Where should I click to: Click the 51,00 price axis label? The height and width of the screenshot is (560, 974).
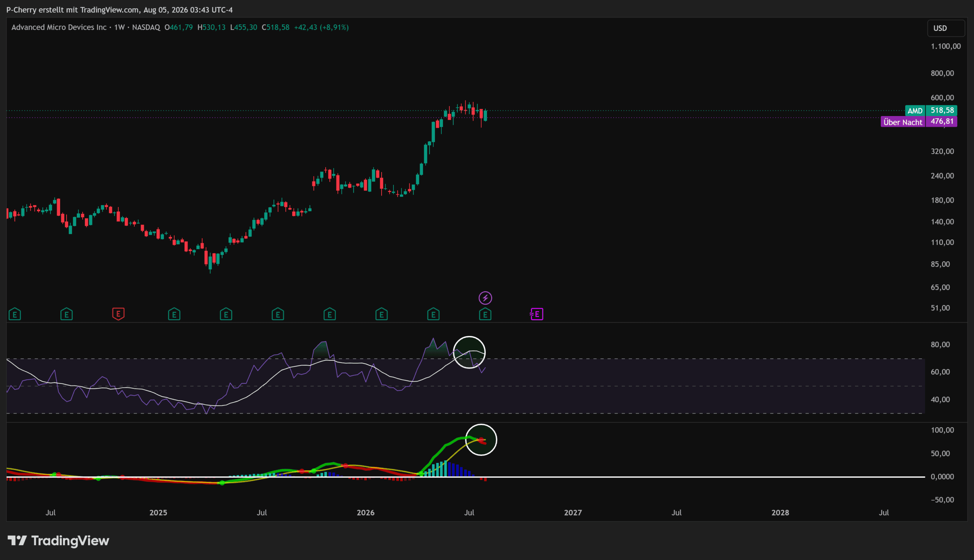(x=940, y=308)
